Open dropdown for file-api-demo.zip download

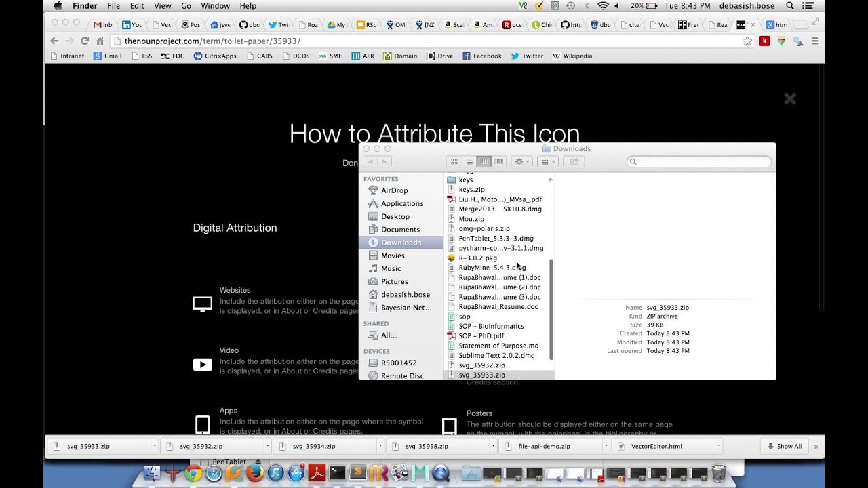pos(606,446)
